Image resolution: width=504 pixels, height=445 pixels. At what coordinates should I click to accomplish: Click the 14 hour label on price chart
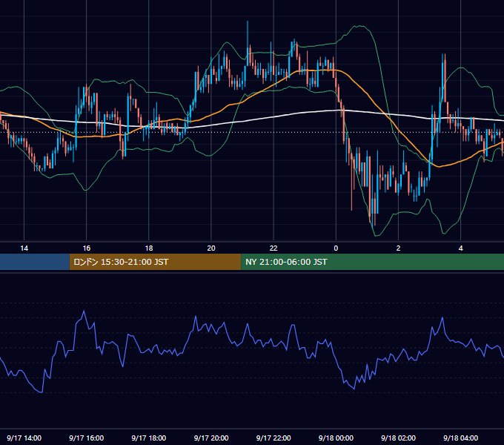(x=24, y=248)
